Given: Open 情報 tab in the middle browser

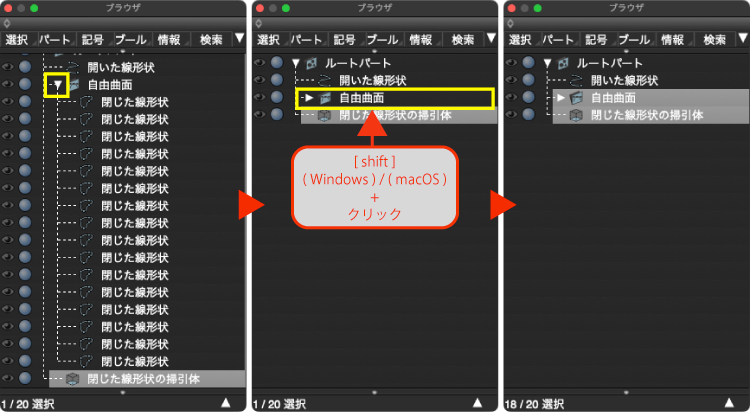Looking at the screenshot, I should pos(421,40).
